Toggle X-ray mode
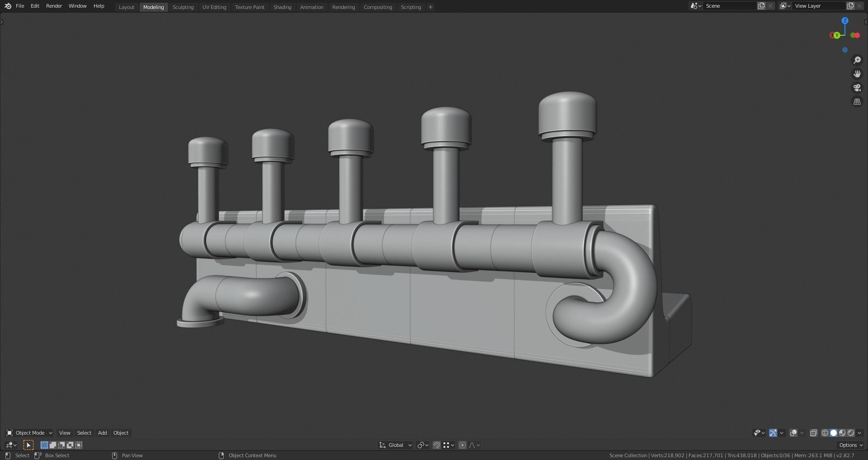Viewport: 868px width, 460px height. tap(814, 433)
